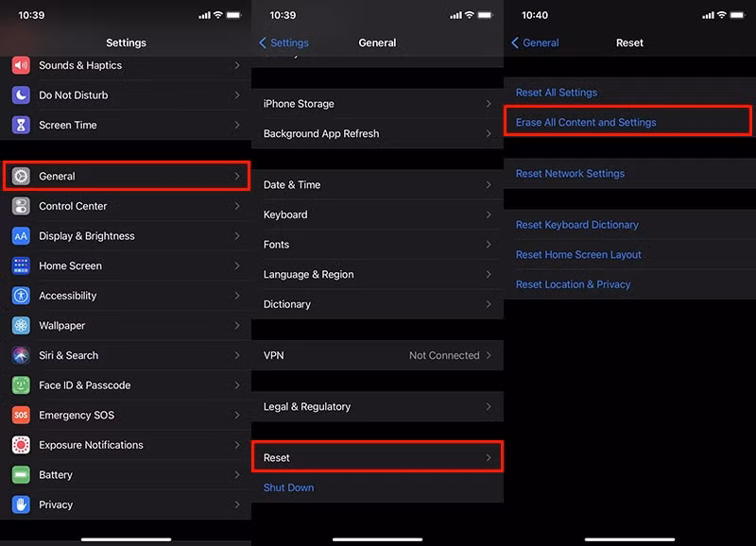Screen dimensions: 756x546
Task: Expand the Sounds & Haptics row chevron
Action: pos(237,65)
